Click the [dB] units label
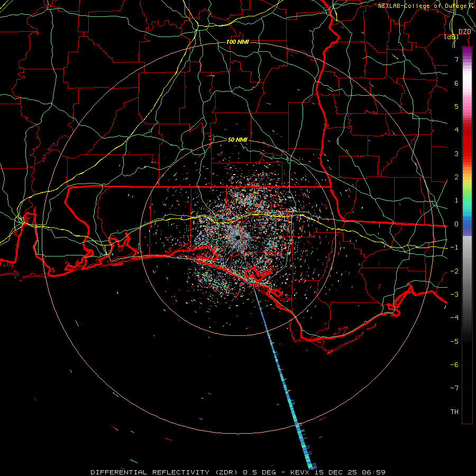 pyautogui.click(x=452, y=36)
